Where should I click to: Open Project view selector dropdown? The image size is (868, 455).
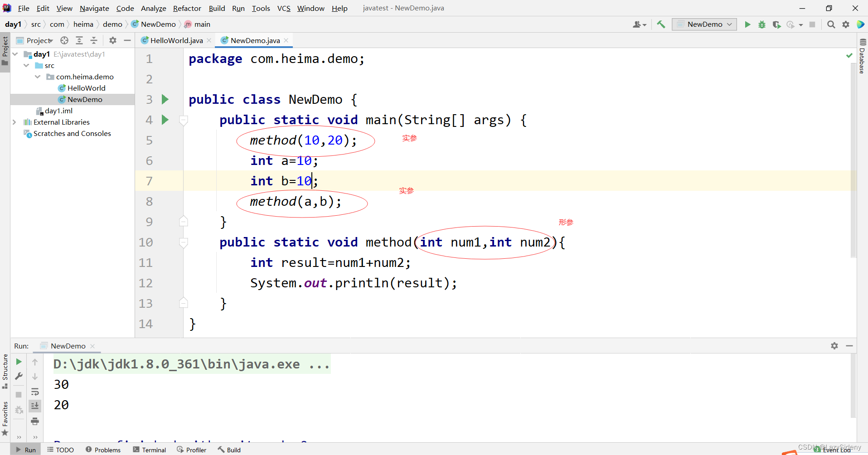tap(35, 40)
